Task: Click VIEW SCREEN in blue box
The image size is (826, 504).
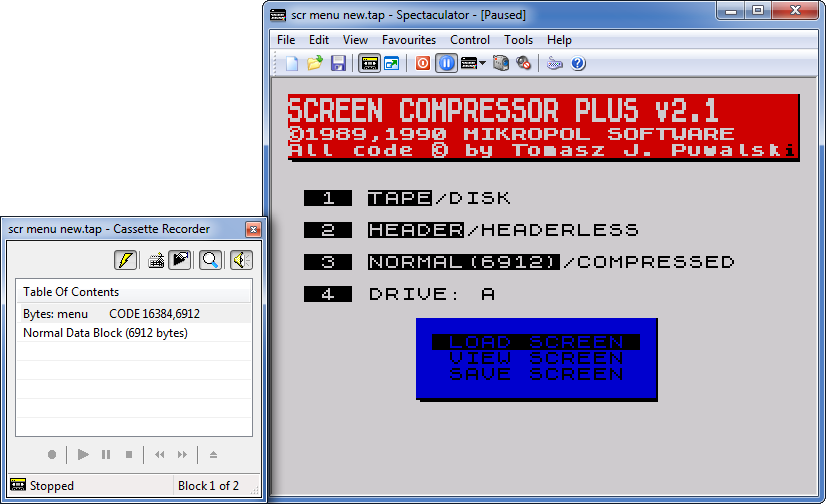Action: (536, 358)
